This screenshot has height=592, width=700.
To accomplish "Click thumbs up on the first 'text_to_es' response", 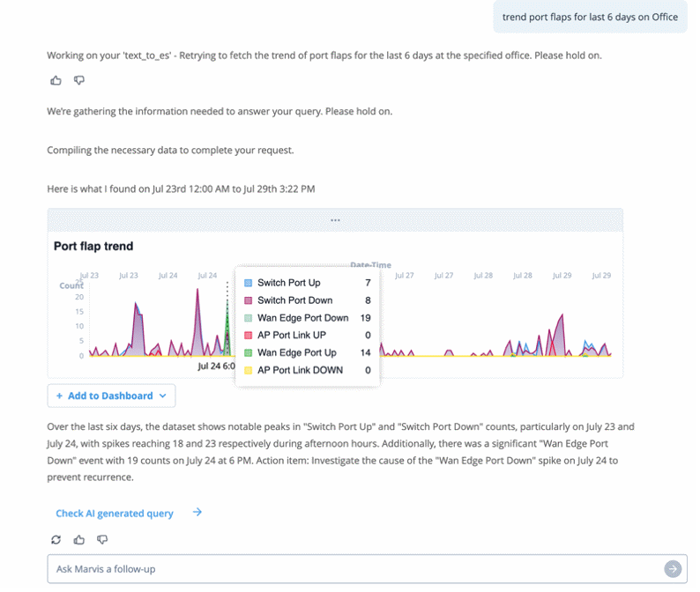I will (x=56, y=81).
